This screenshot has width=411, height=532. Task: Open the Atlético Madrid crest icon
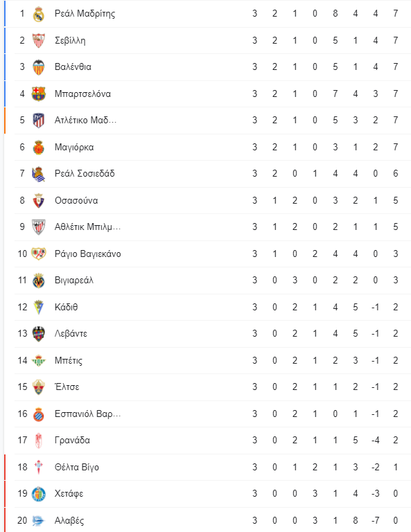pyautogui.click(x=38, y=120)
